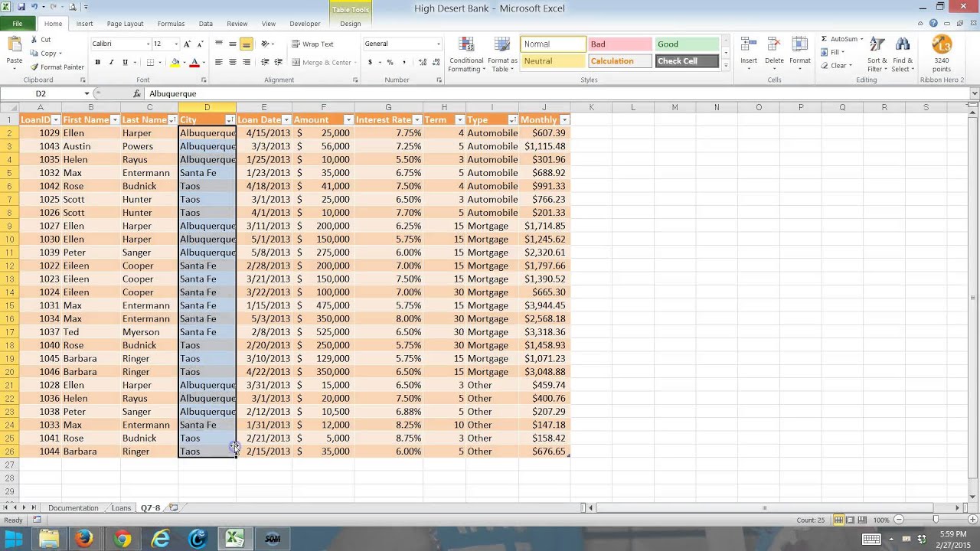The height and width of the screenshot is (551, 980).
Task: Switch to Normal view in status bar
Action: point(839,520)
